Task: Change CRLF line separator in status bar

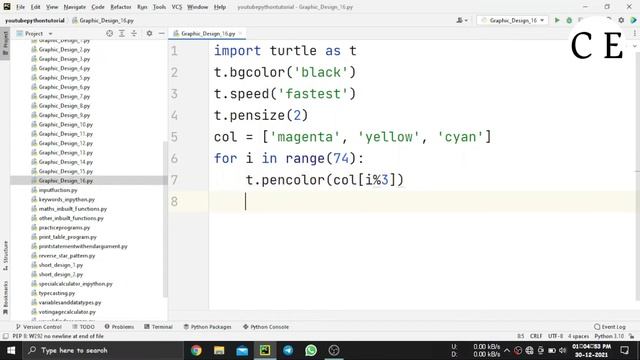Action: [536, 336]
